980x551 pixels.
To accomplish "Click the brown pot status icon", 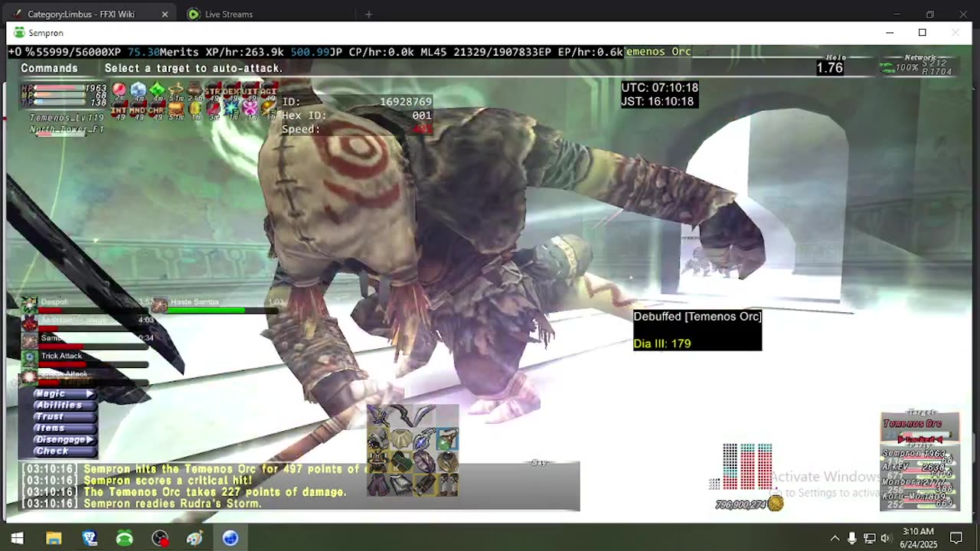I will tap(194, 90).
